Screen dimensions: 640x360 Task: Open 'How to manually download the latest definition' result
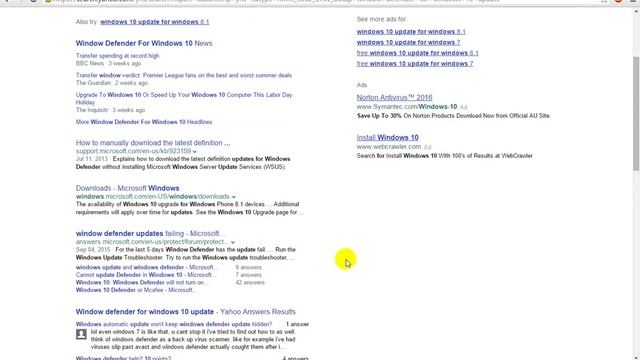click(153, 143)
